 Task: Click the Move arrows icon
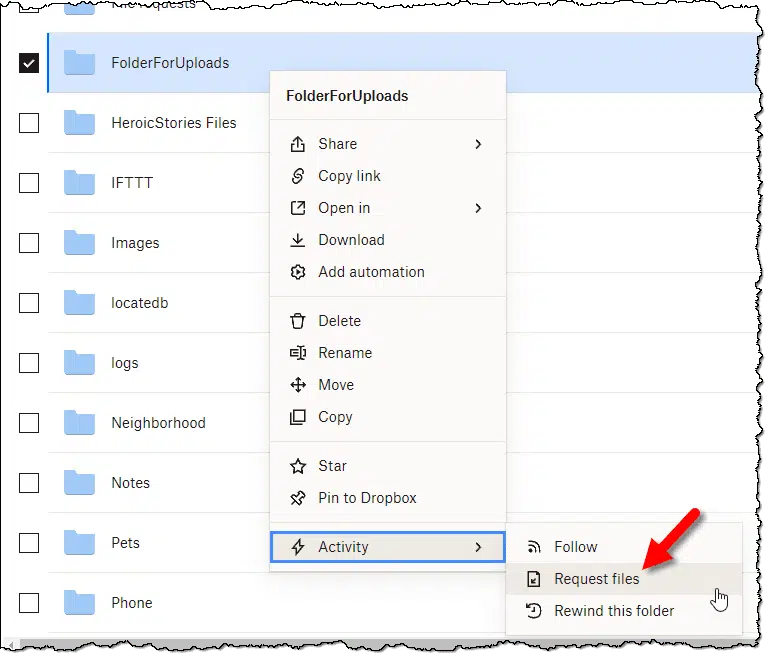point(298,386)
